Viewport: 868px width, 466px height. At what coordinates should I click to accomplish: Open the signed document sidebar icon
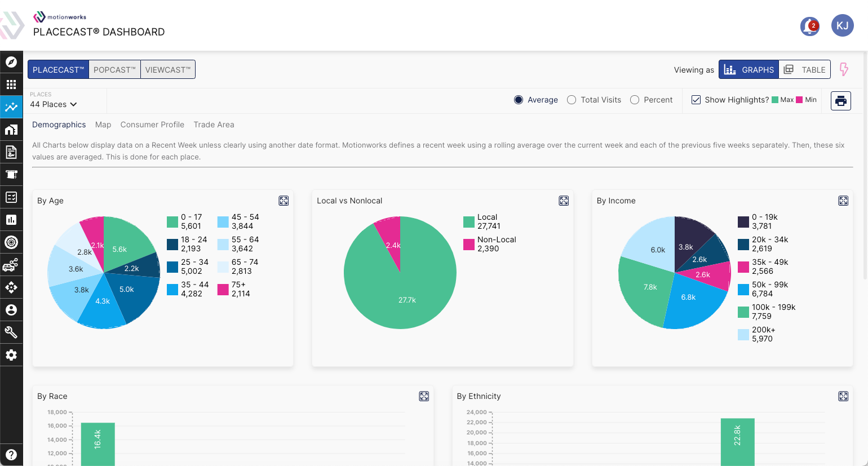(11, 152)
